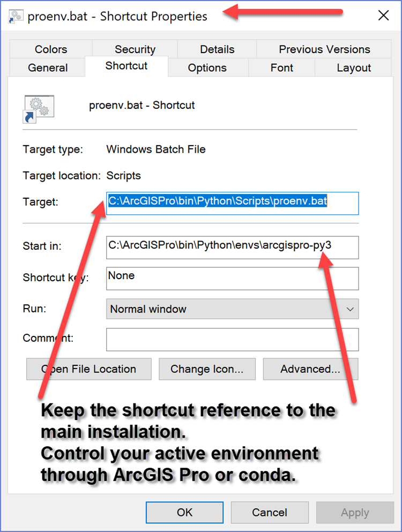402x532 pixels.
Task: Click the Open File Location button
Action: (89, 369)
